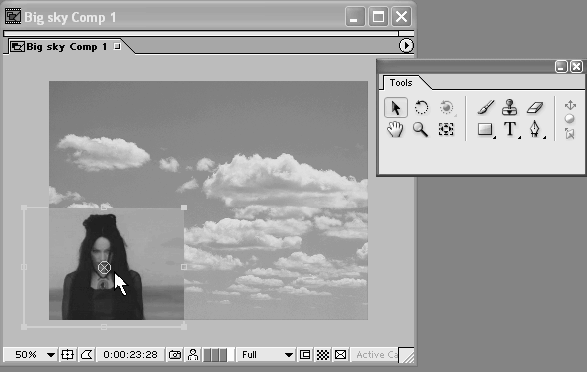Toggle title-action safe overlay
Screen dimensions: 587x372
(x=67, y=354)
